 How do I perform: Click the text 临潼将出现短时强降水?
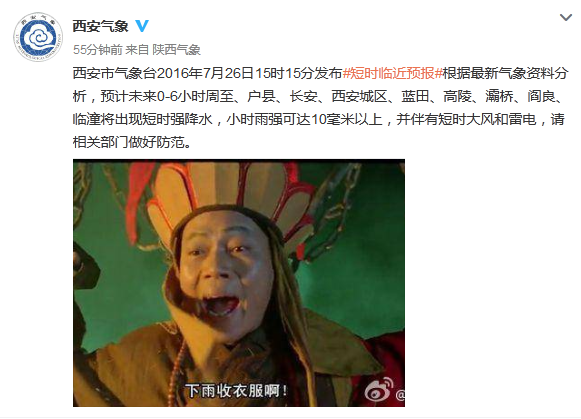143,119
